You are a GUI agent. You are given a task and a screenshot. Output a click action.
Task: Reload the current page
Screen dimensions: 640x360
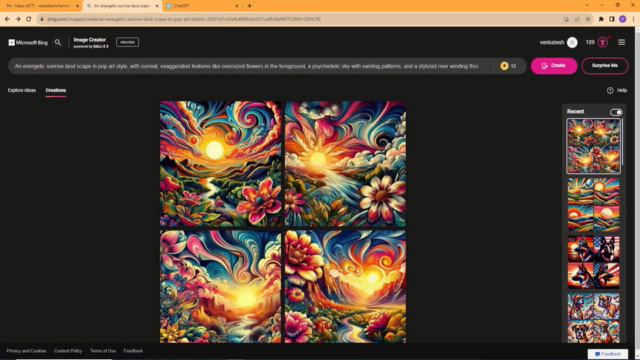pos(29,19)
